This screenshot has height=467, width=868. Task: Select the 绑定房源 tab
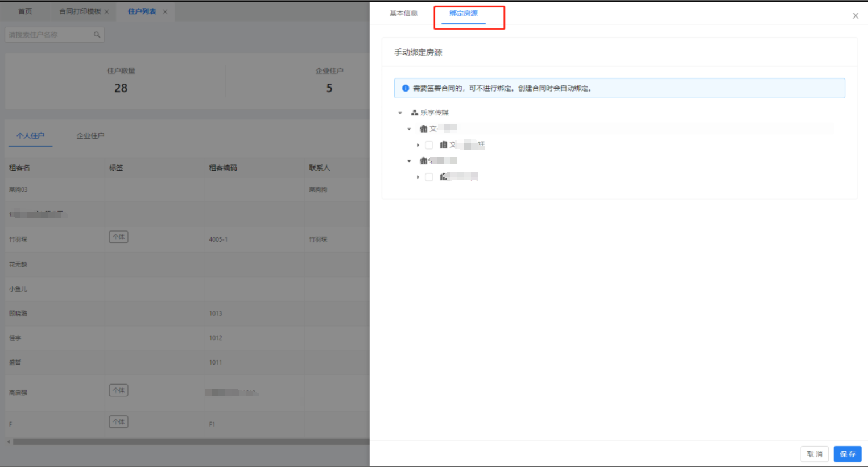point(464,14)
